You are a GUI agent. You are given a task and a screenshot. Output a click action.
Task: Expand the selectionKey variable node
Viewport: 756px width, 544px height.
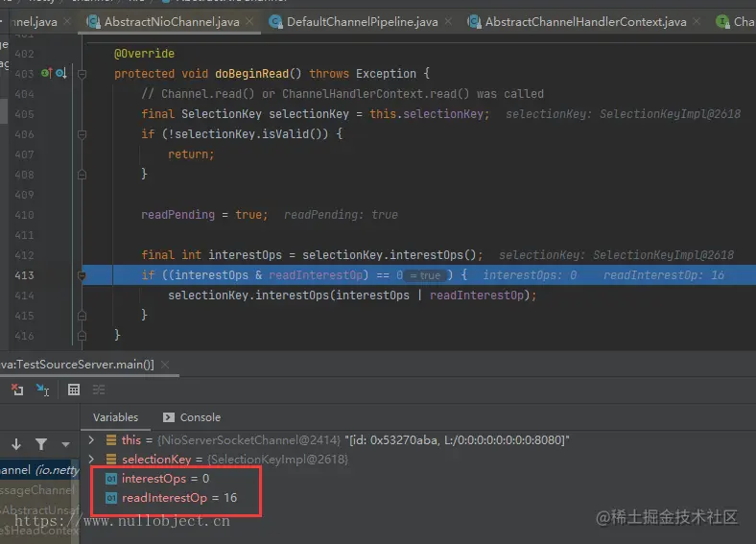pos(91,460)
